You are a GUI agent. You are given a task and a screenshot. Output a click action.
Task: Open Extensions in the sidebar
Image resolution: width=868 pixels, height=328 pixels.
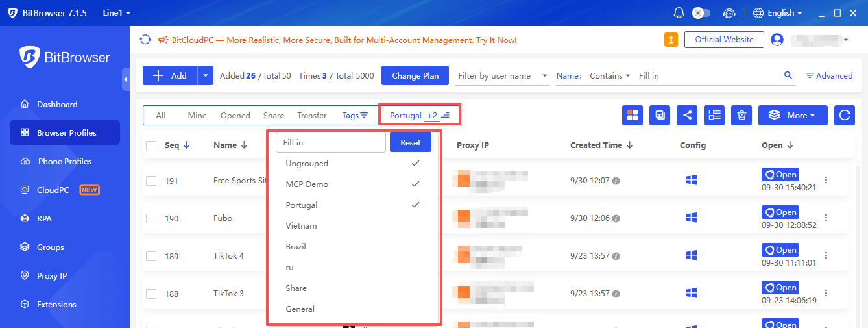click(x=65, y=304)
